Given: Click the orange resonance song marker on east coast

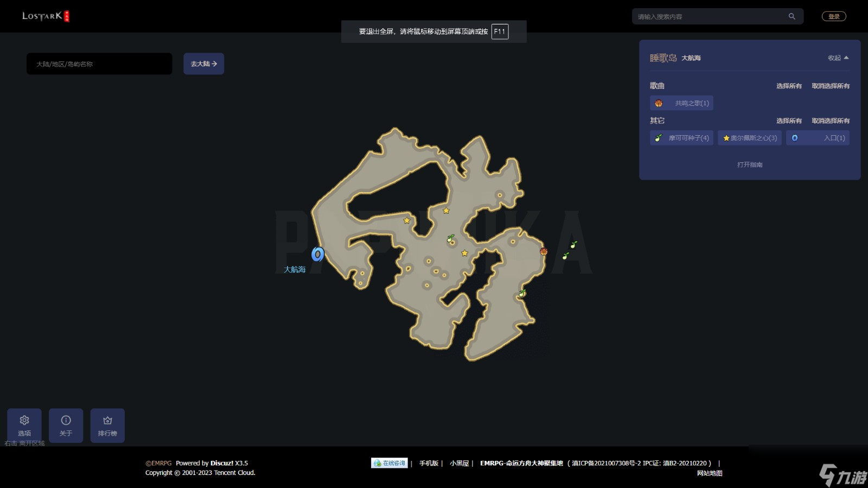Looking at the screenshot, I should [544, 251].
